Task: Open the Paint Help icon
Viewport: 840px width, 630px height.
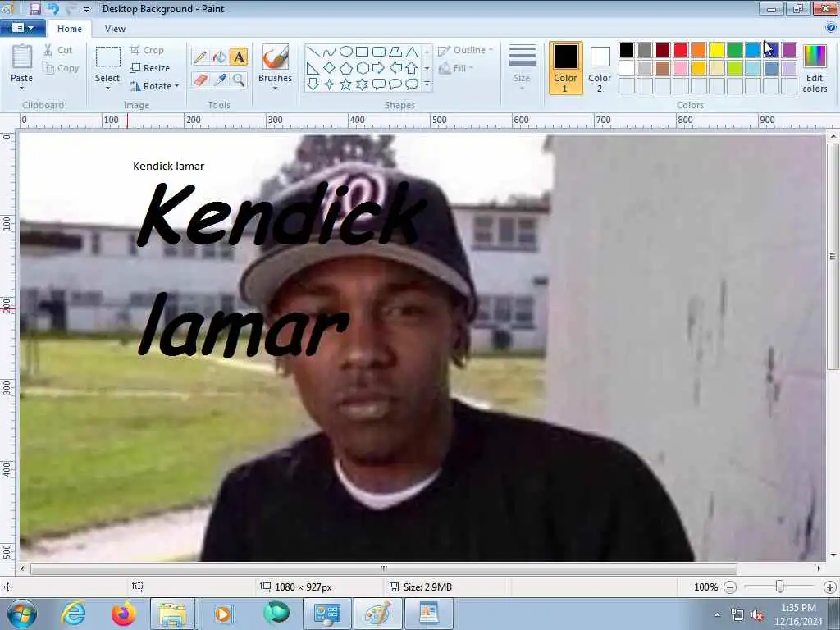Action: [831, 28]
